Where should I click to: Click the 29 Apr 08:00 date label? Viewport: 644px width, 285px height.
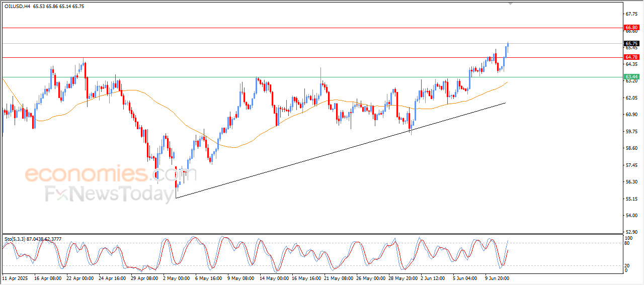point(144,277)
